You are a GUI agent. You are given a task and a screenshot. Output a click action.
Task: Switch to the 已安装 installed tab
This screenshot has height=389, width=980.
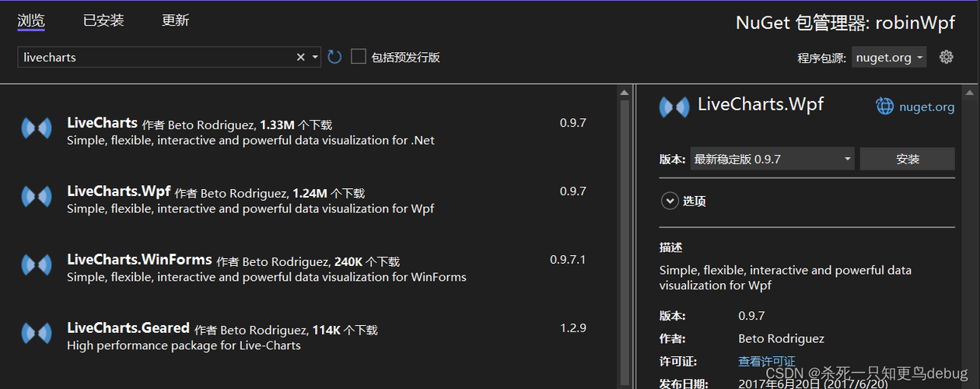(x=103, y=21)
